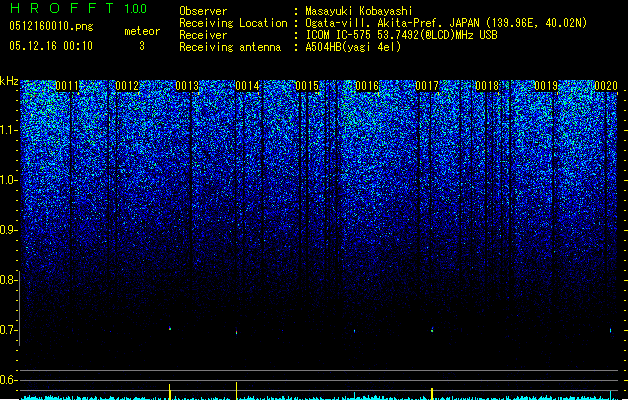This screenshot has height=400, width=629.
Task: Click the antenna text A504HB(yagi 4el)
Action: click(353, 47)
